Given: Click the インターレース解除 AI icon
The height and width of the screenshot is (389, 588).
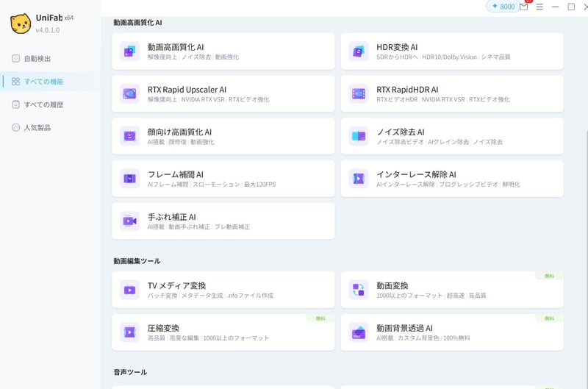Looking at the screenshot, I should point(359,178).
